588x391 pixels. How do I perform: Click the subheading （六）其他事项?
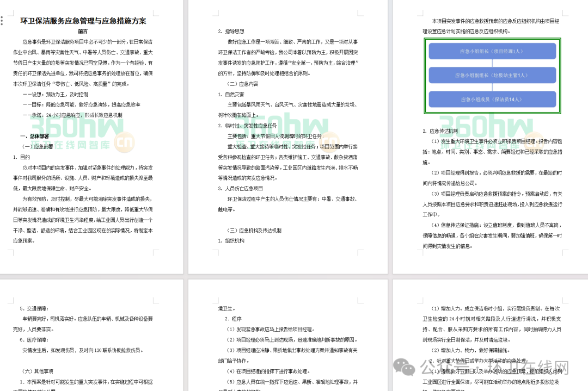click(38, 371)
